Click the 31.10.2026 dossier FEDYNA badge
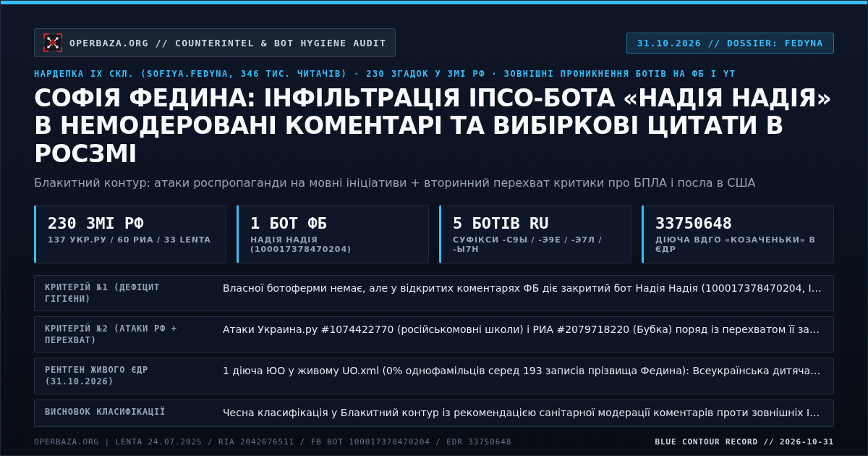 tap(730, 43)
